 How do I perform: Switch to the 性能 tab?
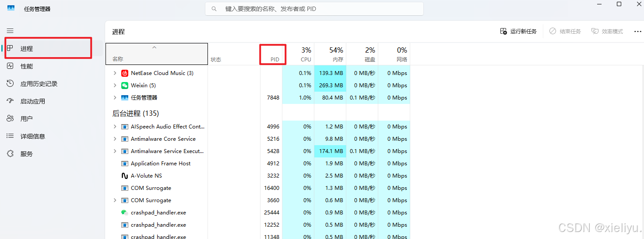pos(52,66)
